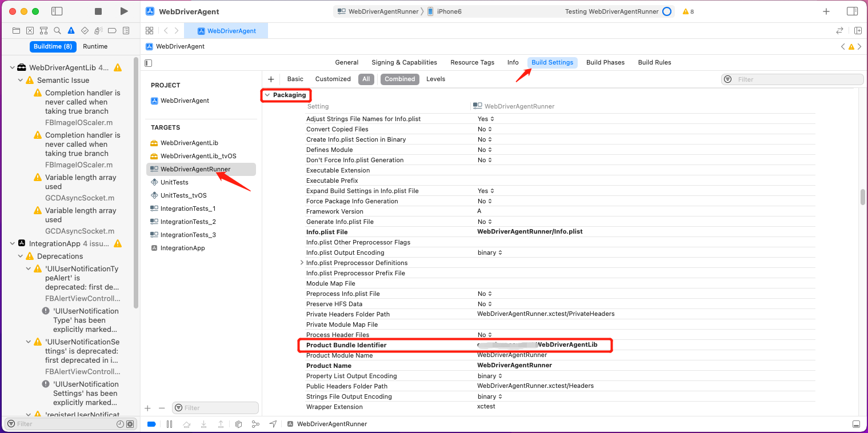Open Adjust Strings File Names Yes dropdown
Viewport: 868px width, 433px height.
[x=486, y=119]
